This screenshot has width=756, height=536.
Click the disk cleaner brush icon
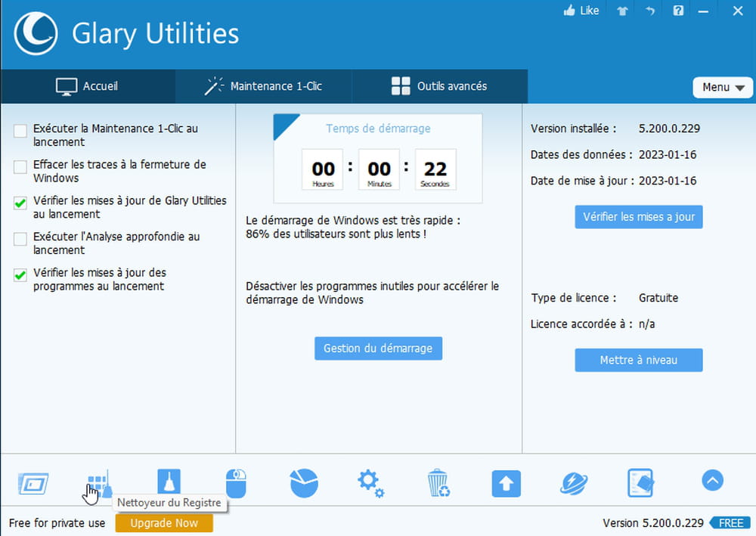pos(169,482)
